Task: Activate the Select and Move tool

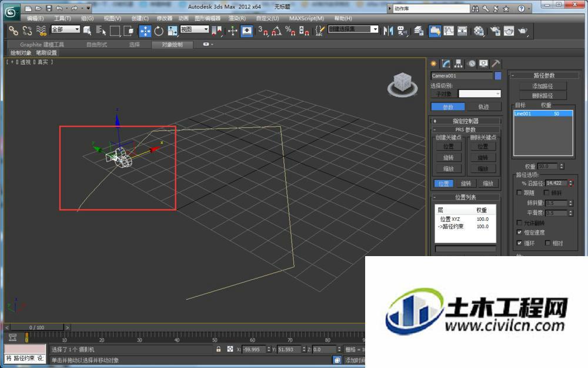Action: tap(145, 31)
